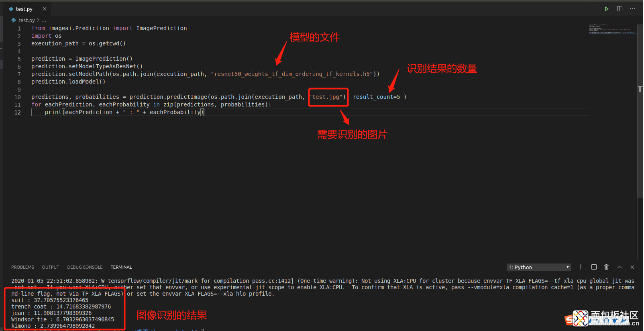Click line number 10 in the gutter
The width and height of the screenshot is (644, 331).
tap(18, 97)
